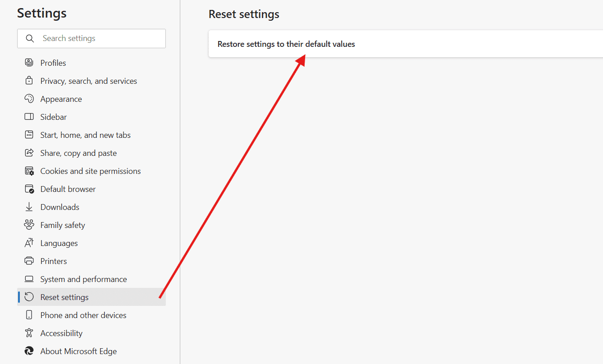Click the Microsoft Edge logo icon
The height and width of the screenshot is (364, 603).
[29, 351]
